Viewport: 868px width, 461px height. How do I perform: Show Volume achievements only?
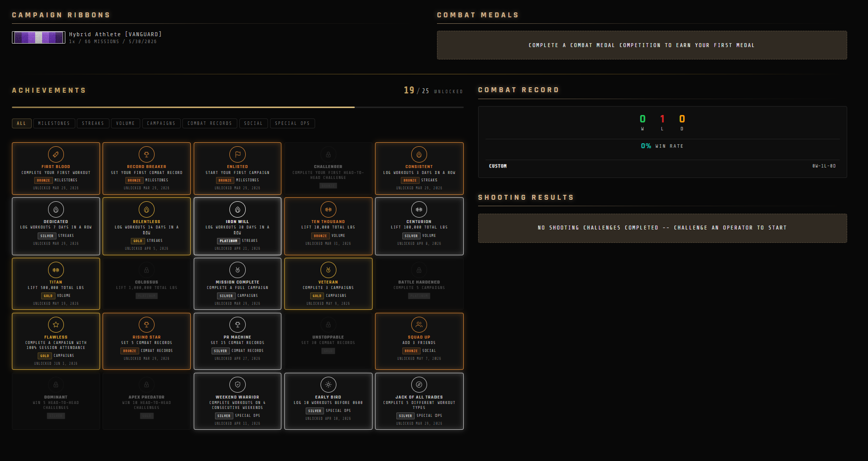pyautogui.click(x=126, y=123)
